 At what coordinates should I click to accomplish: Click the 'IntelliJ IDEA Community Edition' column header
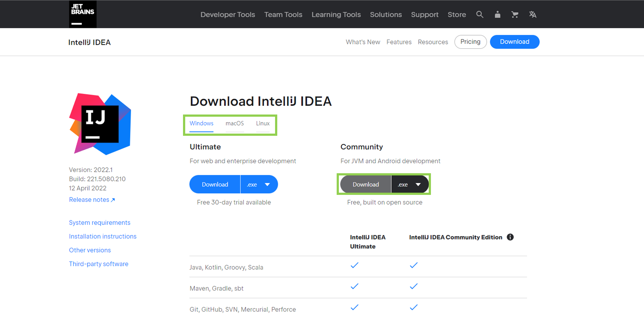(x=455, y=237)
